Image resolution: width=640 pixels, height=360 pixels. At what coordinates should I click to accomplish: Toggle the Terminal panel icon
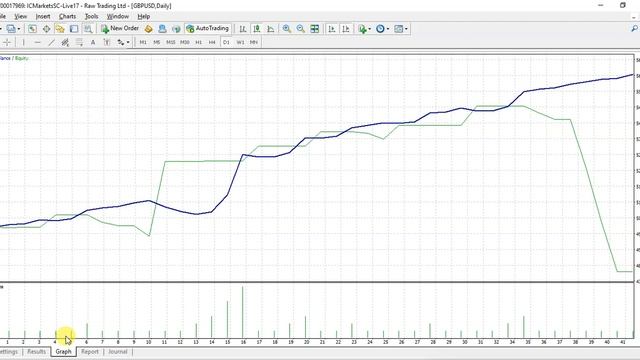tap(74, 29)
